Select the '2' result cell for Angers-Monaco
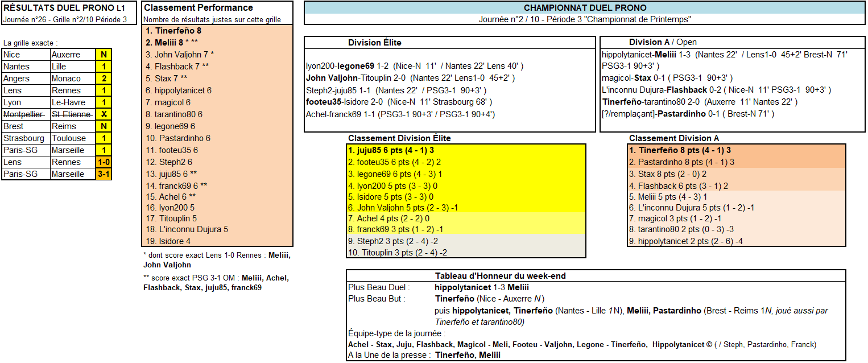 click(104, 79)
